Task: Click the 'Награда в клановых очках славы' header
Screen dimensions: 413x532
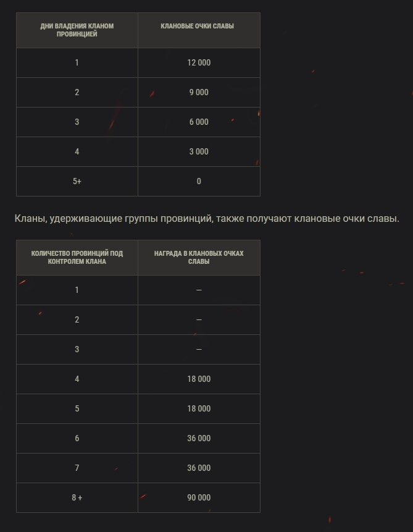Action: pyautogui.click(x=199, y=258)
